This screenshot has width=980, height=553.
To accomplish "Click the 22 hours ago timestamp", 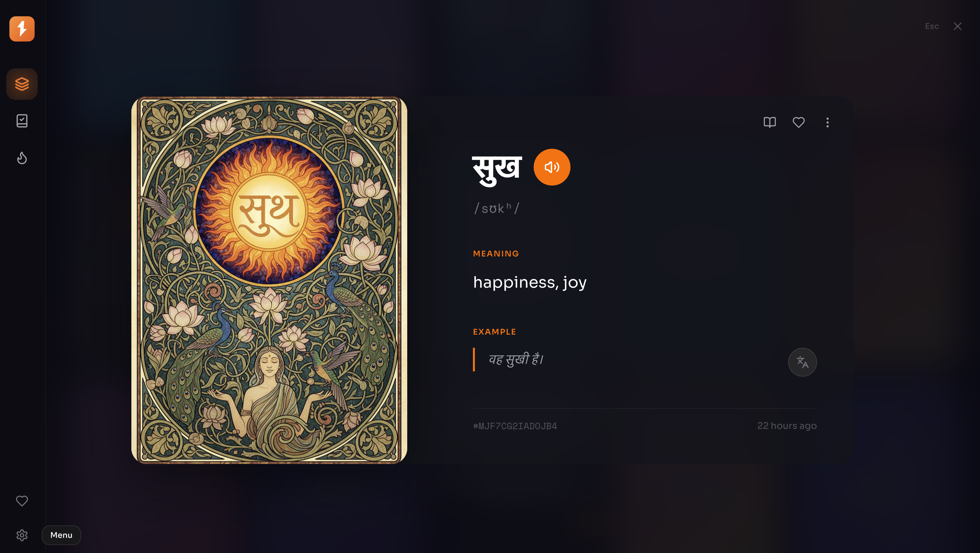I will click(787, 426).
